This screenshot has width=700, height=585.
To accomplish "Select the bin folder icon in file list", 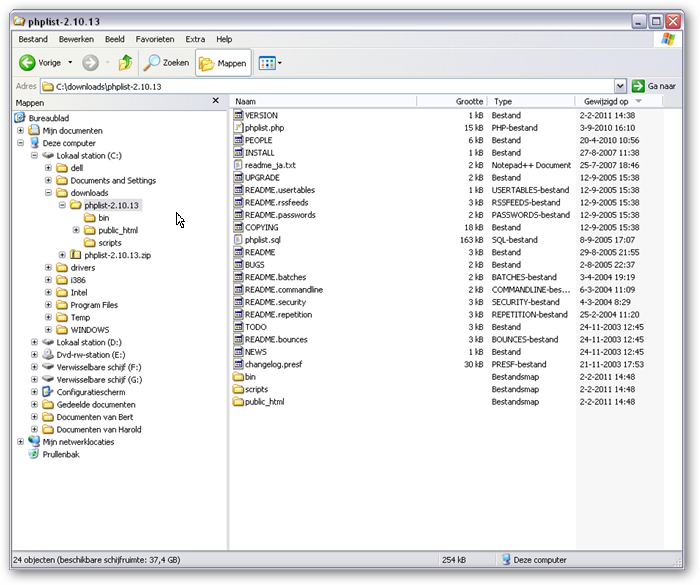I will tap(238, 376).
